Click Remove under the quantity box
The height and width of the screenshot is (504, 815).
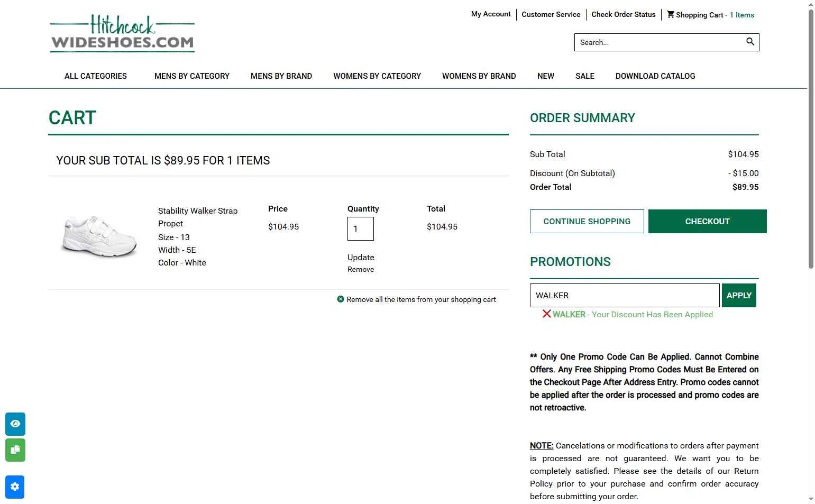(361, 269)
